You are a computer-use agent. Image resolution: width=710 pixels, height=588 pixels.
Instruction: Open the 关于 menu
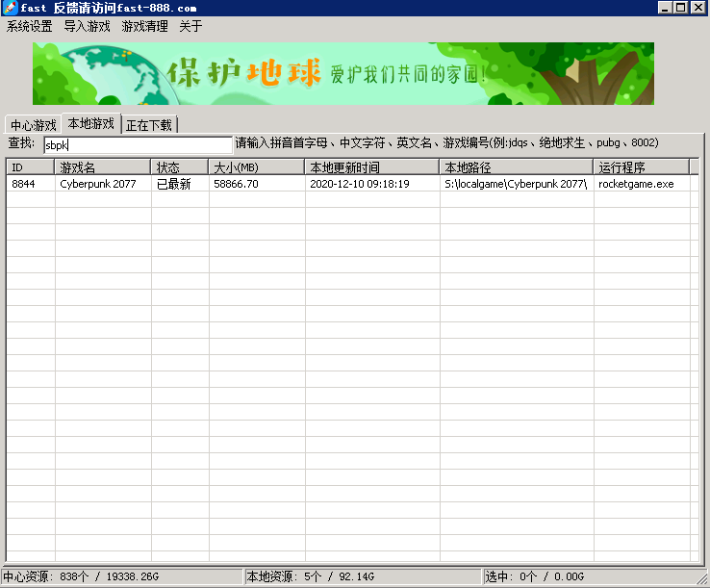[x=190, y=26]
